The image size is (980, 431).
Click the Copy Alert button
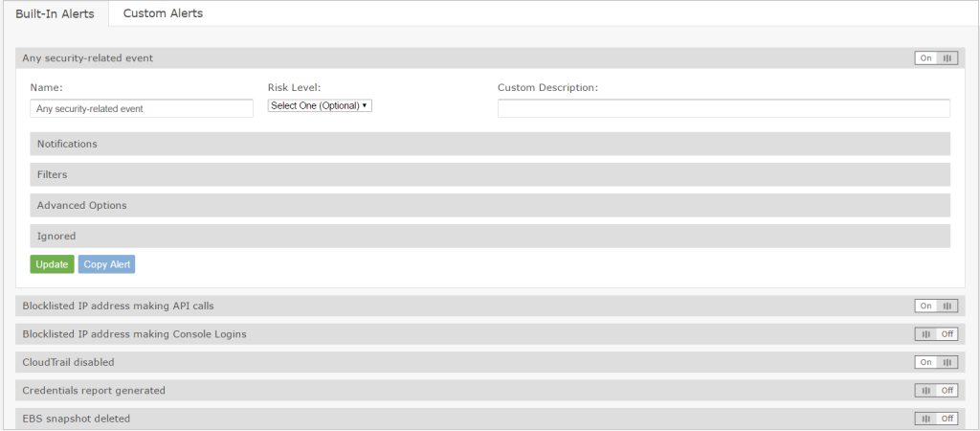click(106, 264)
